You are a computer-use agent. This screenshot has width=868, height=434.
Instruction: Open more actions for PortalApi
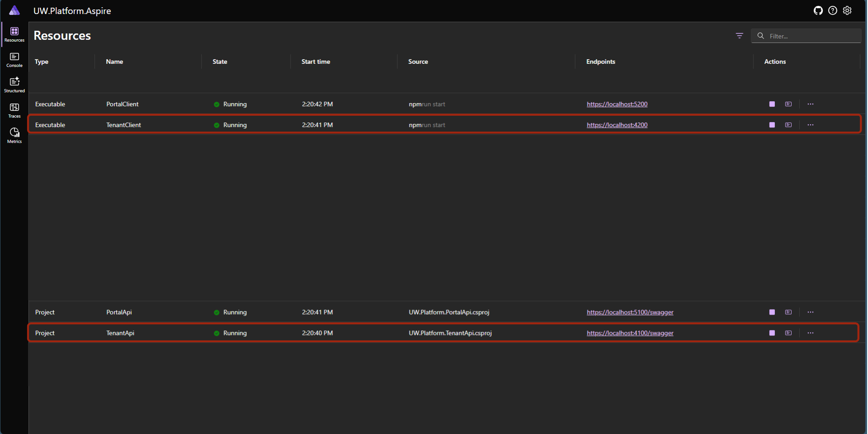coord(810,312)
